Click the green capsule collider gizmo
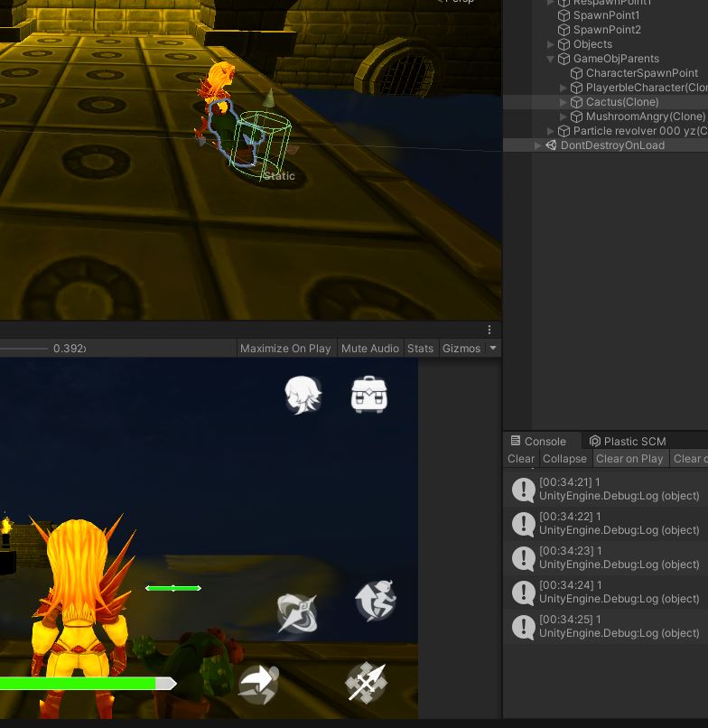708x728 pixels. pyautogui.click(x=262, y=145)
